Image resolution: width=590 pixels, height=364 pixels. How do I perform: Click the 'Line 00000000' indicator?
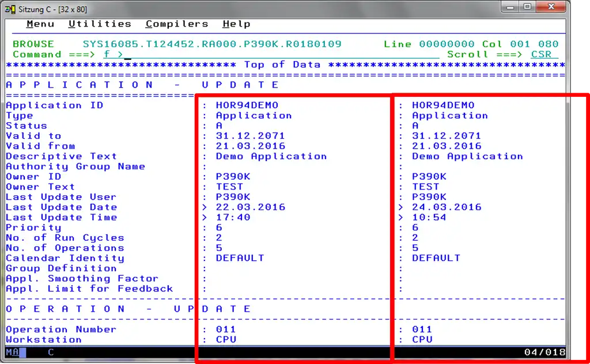[x=429, y=44]
